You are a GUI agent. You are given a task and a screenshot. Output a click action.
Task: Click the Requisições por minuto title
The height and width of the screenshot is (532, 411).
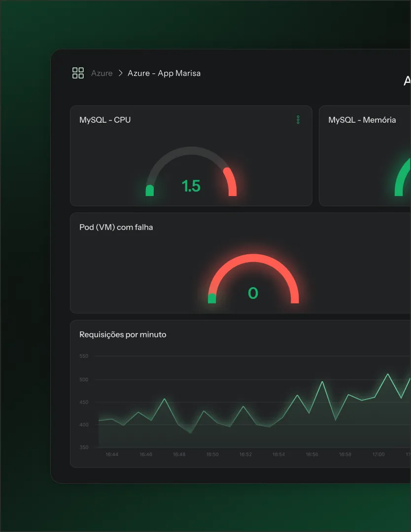tap(123, 334)
